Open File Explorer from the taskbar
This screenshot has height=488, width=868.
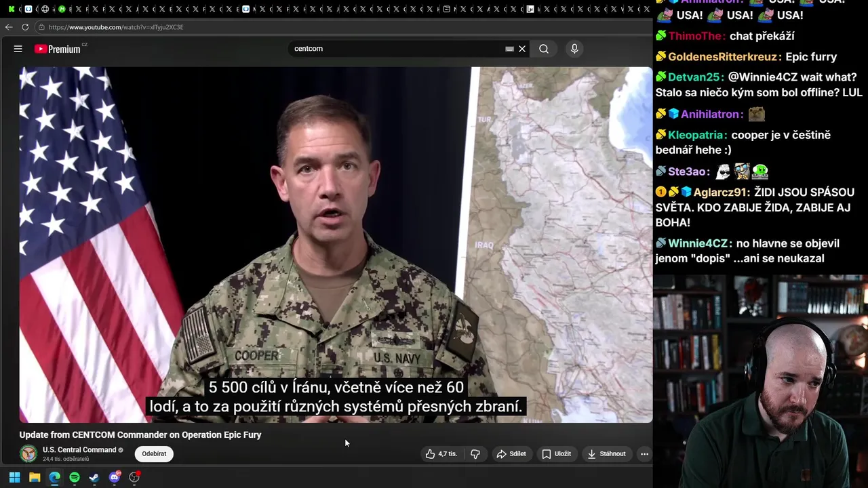(x=35, y=477)
